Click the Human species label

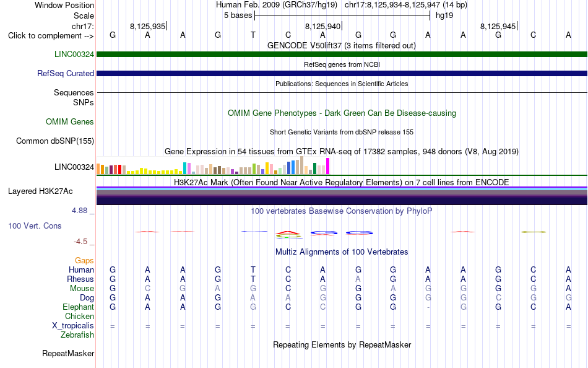click(81, 270)
